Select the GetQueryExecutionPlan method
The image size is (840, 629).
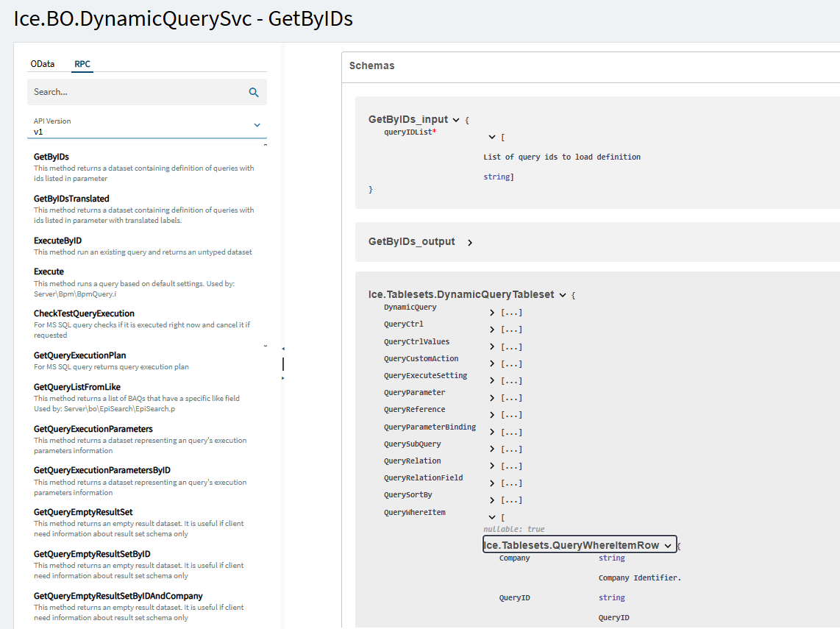coord(79,355)
